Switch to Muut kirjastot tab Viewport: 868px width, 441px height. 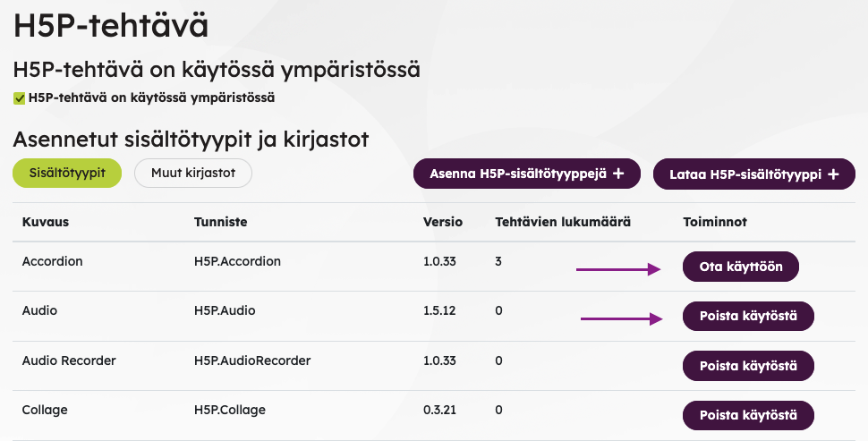point(193,174)
